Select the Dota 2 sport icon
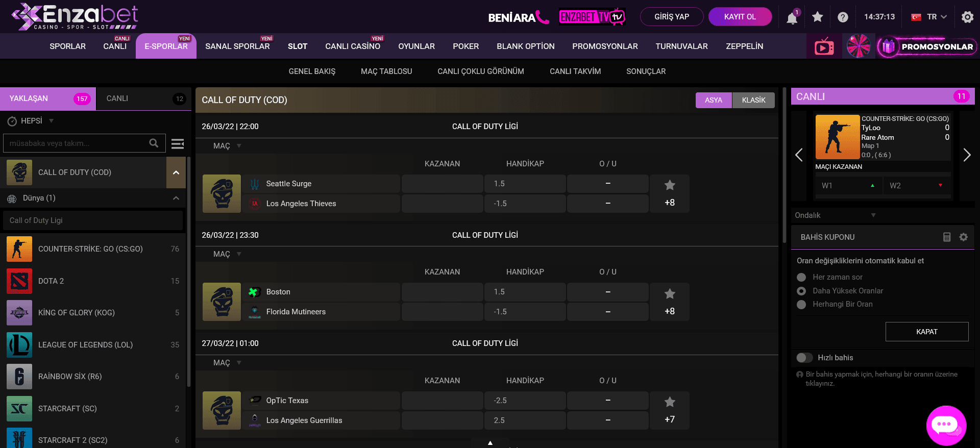Image resolution: width=980 pixels, height=448 pixels. 19,281
